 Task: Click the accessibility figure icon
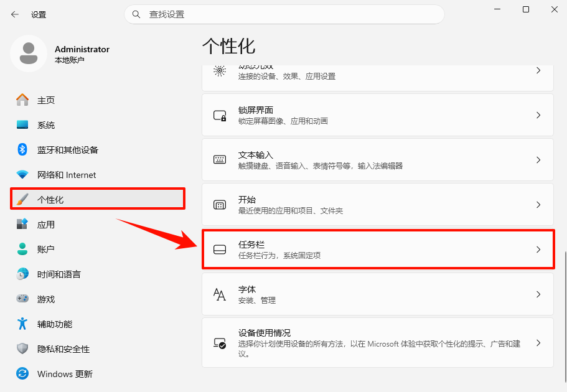click(x=22, y=324)
